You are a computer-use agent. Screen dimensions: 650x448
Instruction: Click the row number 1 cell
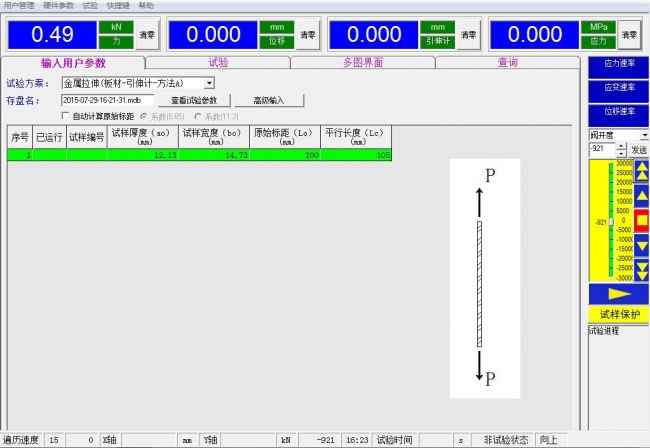tap(20, 155)
